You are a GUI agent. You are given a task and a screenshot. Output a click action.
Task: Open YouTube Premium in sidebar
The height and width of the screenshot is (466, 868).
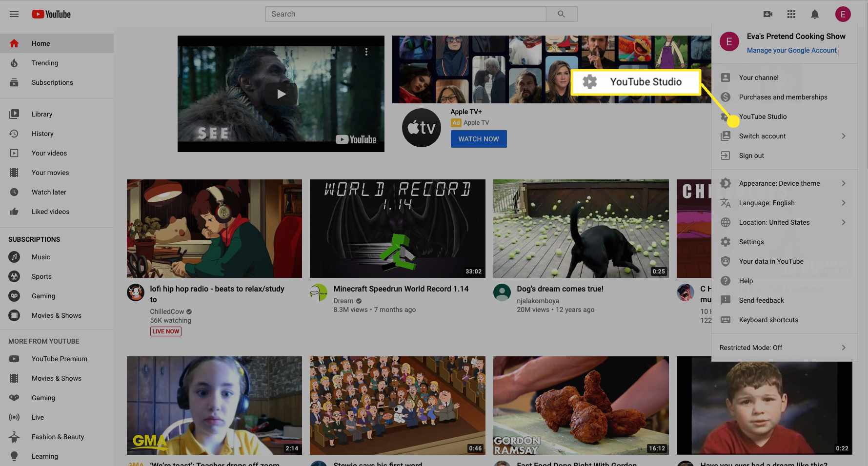57,359
